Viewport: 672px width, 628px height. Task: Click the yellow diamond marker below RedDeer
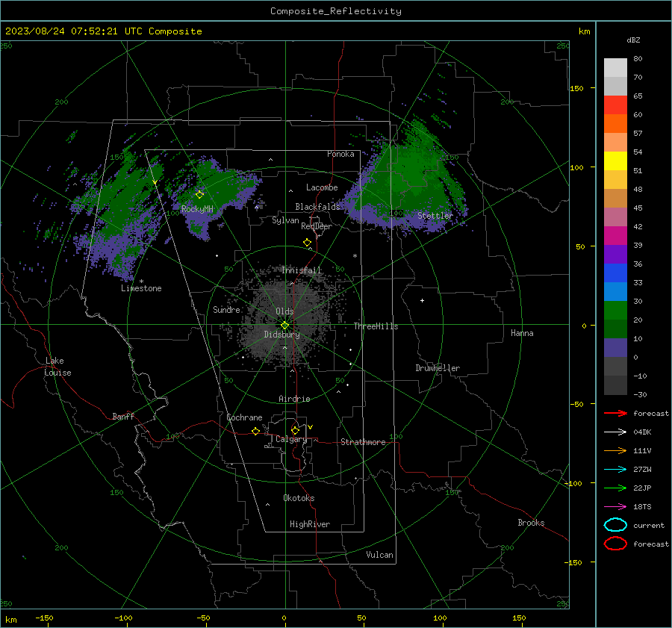[x=308, y=243]
